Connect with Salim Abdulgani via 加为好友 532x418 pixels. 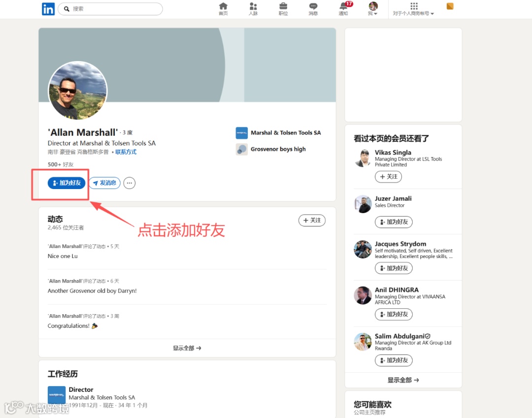point(394,360)
